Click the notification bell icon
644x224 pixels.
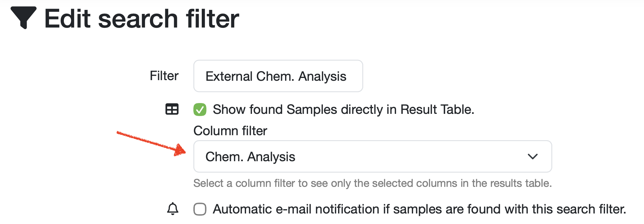click(x=173, y=209)
